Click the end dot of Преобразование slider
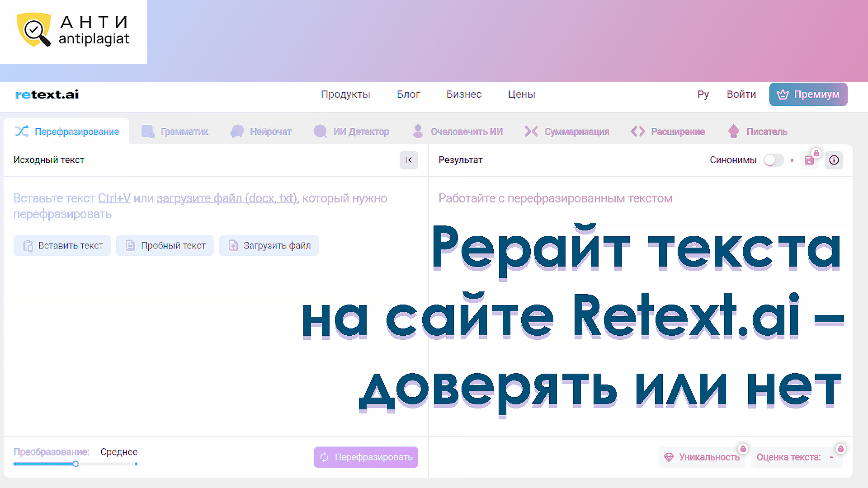Viewport: 868px width, 488px height. click(x=136, y=464)
